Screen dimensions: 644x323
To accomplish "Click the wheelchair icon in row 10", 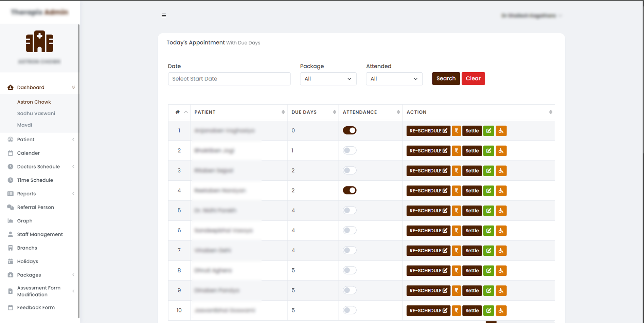I will click(x=501, y=310).
